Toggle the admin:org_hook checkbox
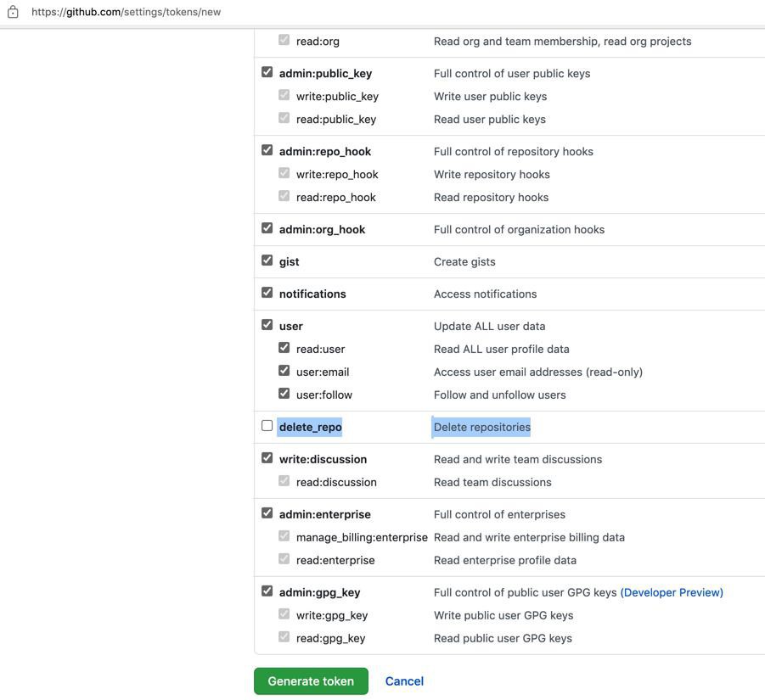 267,228
